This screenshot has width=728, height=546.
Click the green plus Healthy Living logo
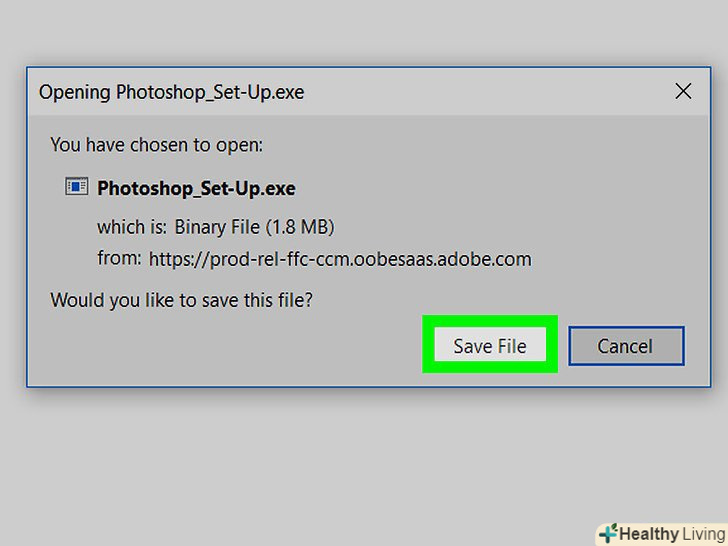click(x=607, y=533)
